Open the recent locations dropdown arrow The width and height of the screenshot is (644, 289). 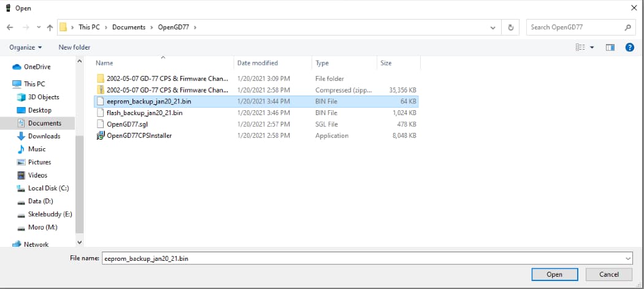click(39, 28)
